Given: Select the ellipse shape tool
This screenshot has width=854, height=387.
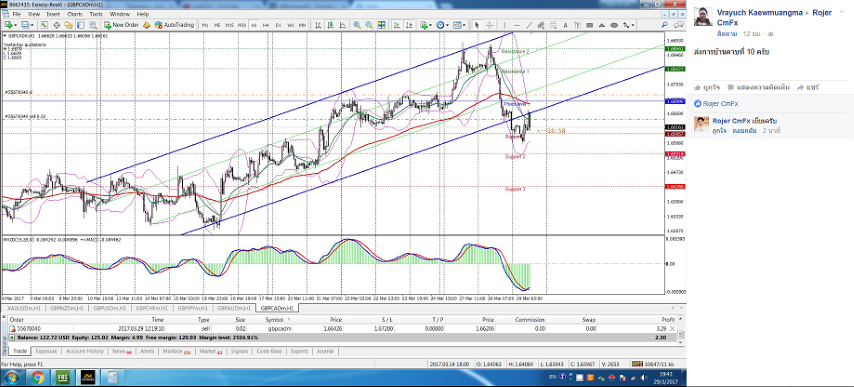Looking at the screenshot, I should click(614, 24).
